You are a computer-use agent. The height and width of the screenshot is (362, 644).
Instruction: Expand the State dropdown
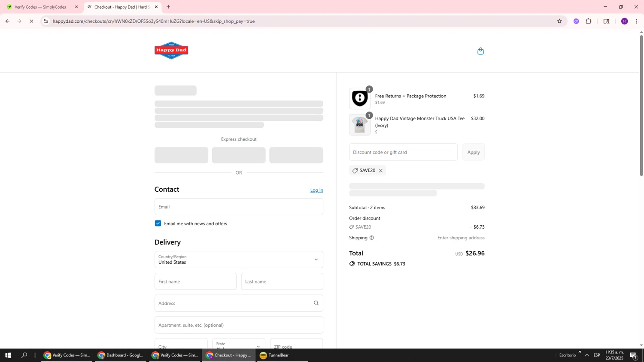pyautogui.click(x=239, y=344)
